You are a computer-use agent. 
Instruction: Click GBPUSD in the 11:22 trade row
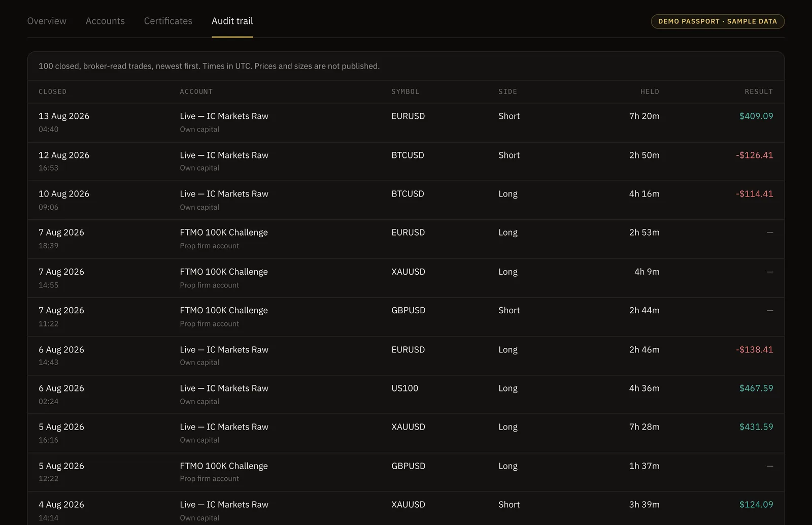coord(409,310)
